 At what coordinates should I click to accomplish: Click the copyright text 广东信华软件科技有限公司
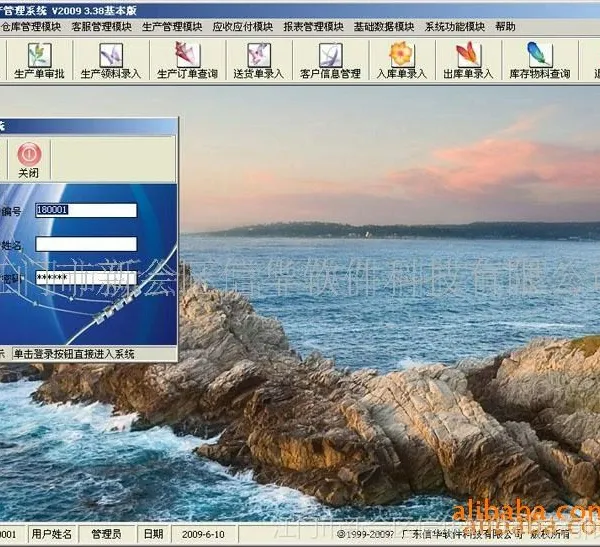coord(462,534)
